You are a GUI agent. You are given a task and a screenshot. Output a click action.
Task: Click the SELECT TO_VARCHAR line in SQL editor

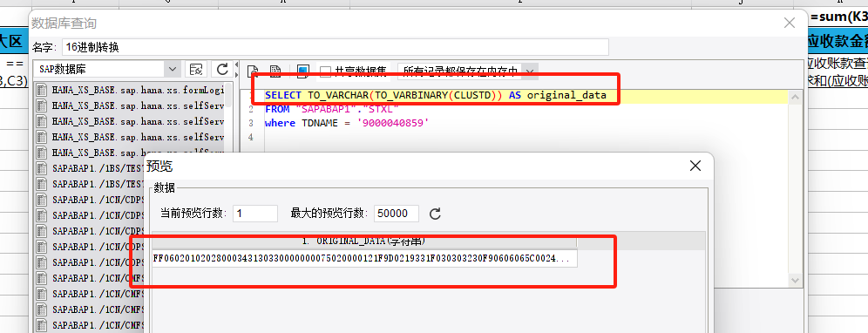tap(435, 95)
